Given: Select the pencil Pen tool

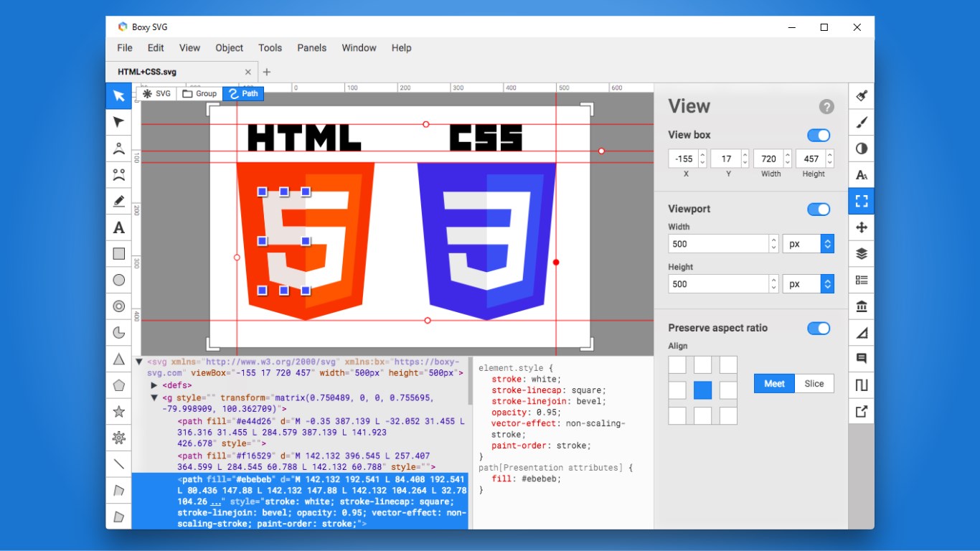Looking at the screenshot, I should pos(118,201).
